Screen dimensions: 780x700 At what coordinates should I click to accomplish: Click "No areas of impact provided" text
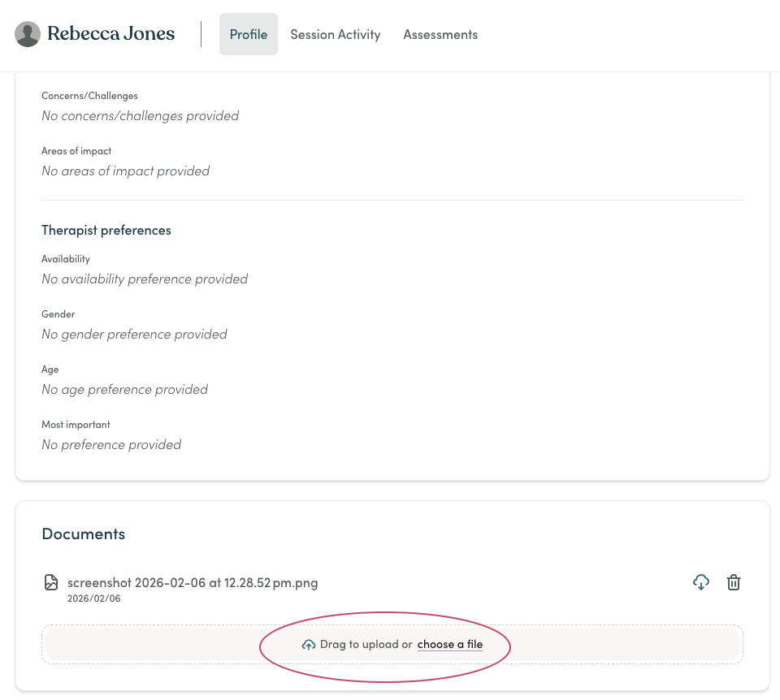tap(125, 171)
